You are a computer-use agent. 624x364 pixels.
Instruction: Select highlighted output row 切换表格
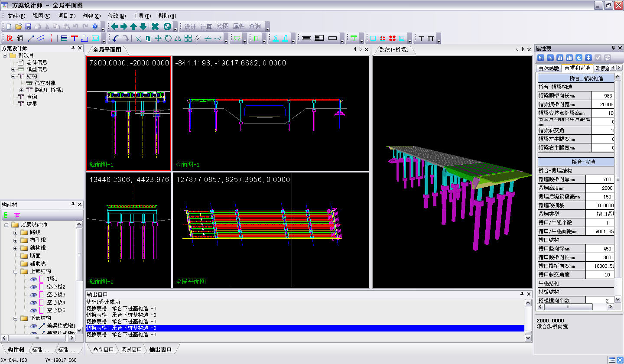click(x=305, y=328)
